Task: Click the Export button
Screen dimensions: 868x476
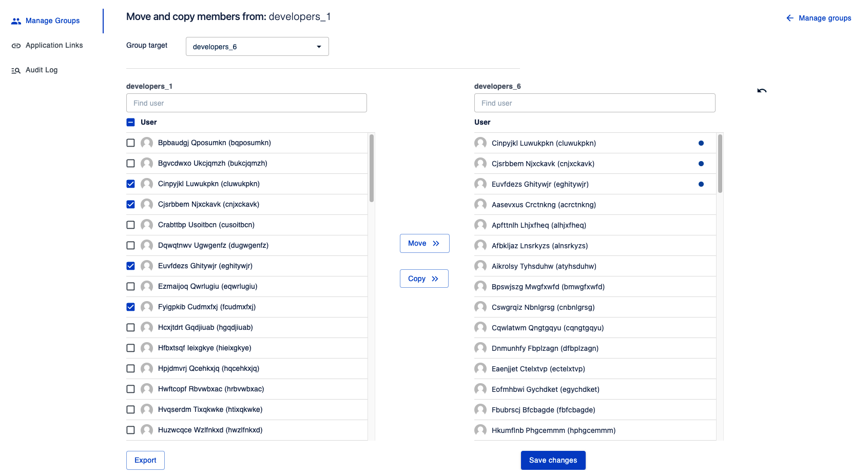Action: tap(145, 460)
